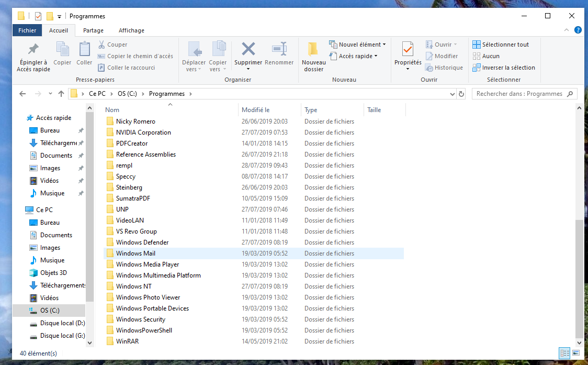This screenshot has width=588, height=365.
Task: Click the Rechercher dans Programmes search field
Action: (x=524, y=94)
